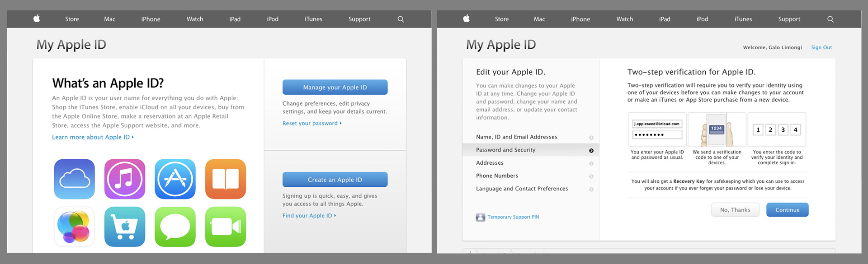Viewport: 868px width, 264px height.
Task: Expand arrow beside Name, ID and Email Addresses
Action: coord(591,138)
